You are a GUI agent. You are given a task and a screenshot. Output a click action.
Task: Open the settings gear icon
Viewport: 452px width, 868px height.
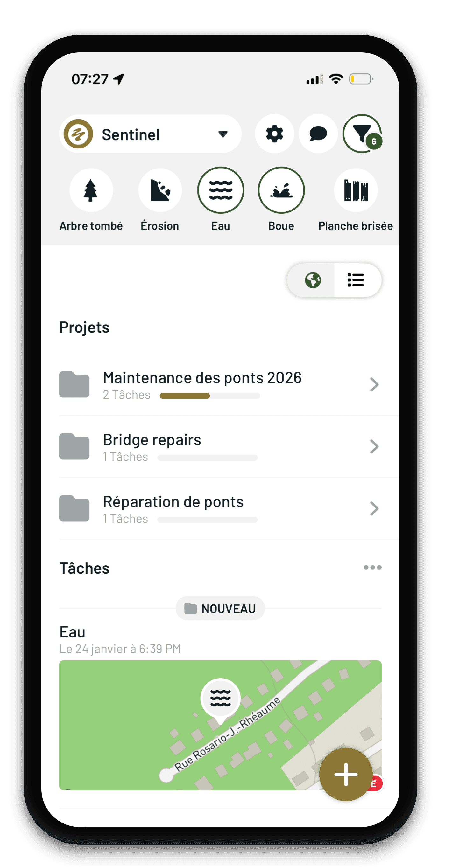pos(274,134)
